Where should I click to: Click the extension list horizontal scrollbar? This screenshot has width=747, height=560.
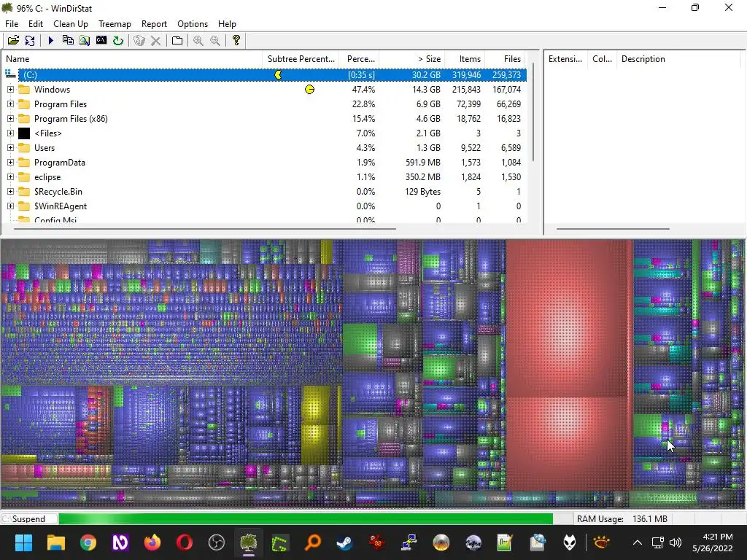click(x=613, y=228)
